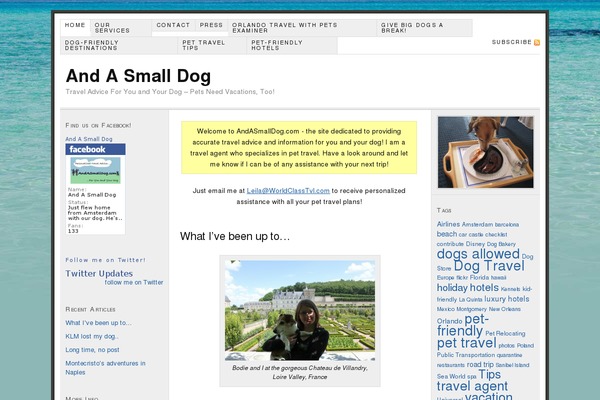Click the Subscribe link
Image resolution: width=600 pixels, height=400 pixels.
(512, 42)
